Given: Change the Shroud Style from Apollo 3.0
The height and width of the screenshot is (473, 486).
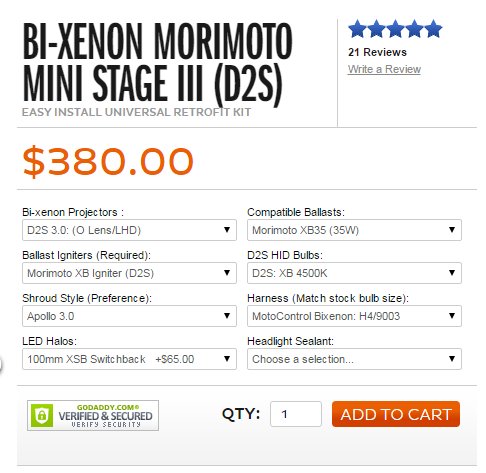Looking at the screenshot, I should 129,316.
